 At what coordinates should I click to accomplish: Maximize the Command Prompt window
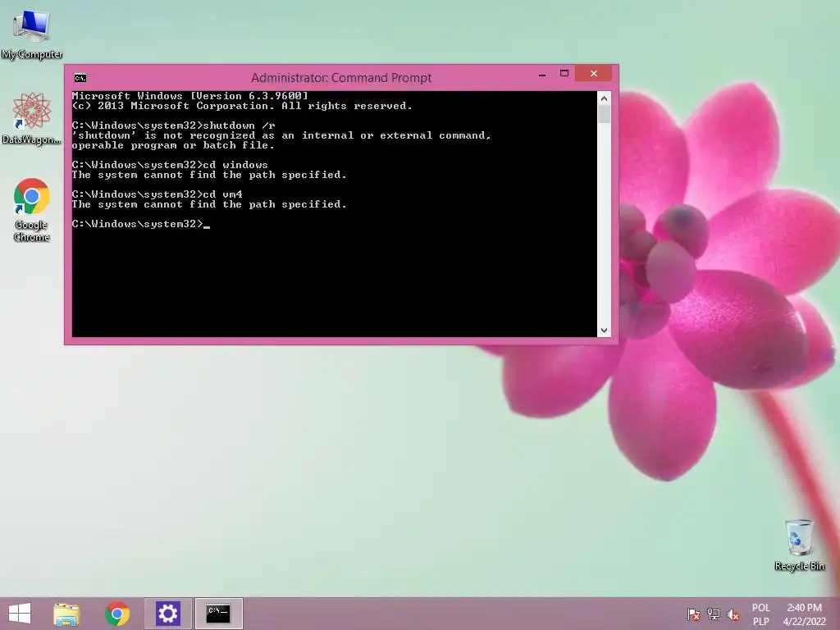click(x=564, y=74)
